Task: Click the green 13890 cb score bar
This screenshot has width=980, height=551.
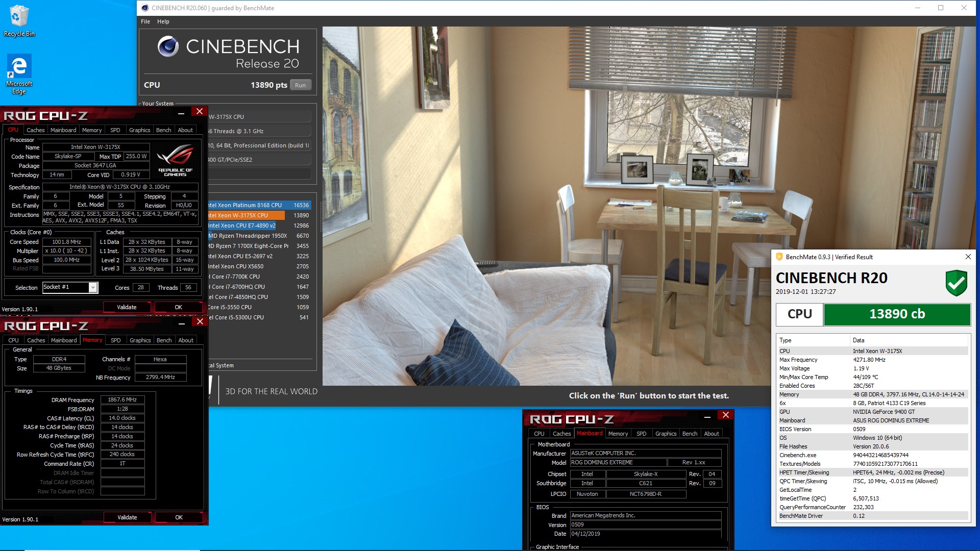Action: click(x=897, y=314)
